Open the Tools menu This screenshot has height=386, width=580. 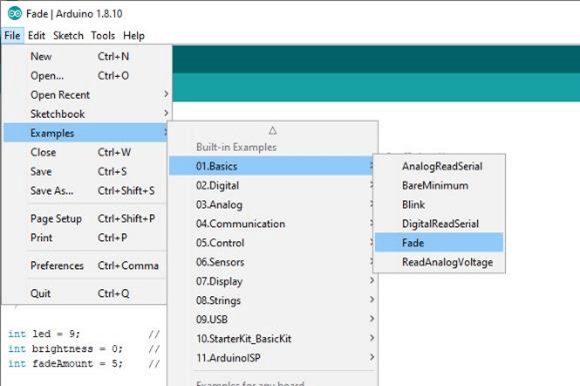click(103, 35)
